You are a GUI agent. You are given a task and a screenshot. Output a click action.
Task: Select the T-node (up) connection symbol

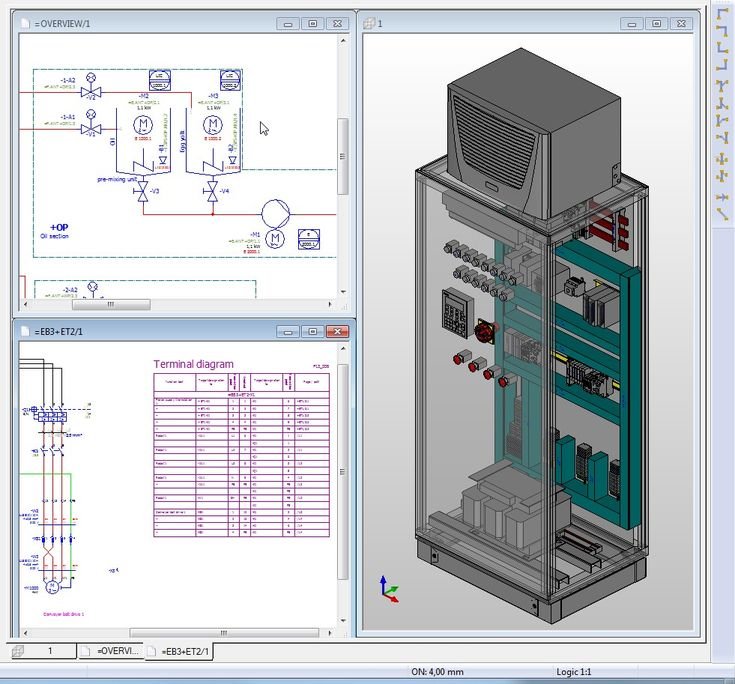click(x=721, y=103)
